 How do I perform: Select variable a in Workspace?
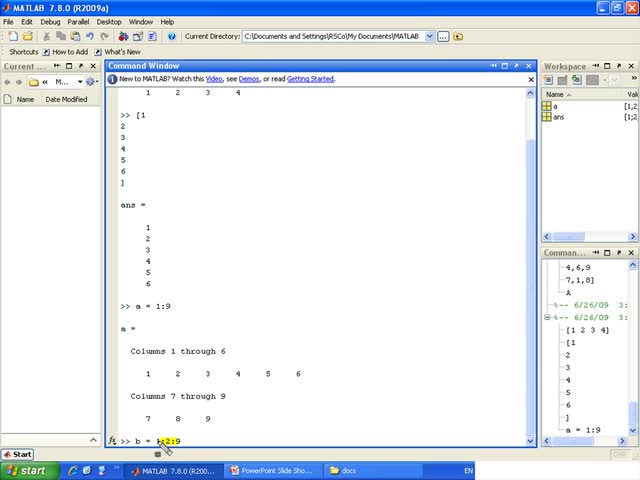tap(589, 106)
